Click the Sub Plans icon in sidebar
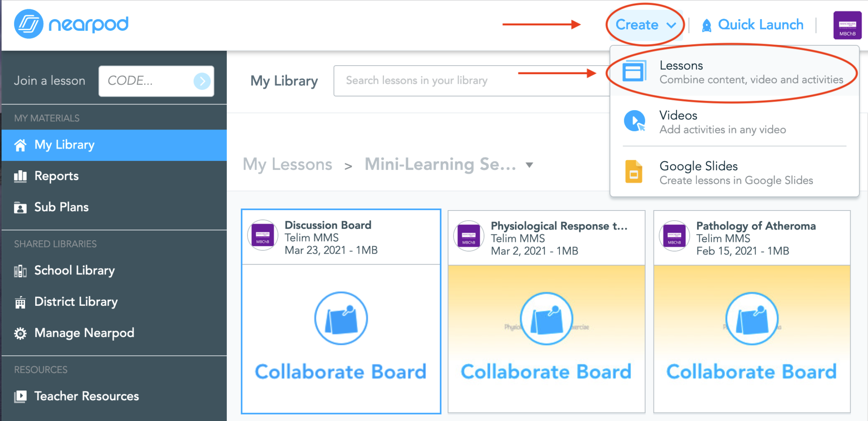The image size is (868, 421). tap(20, 207)
